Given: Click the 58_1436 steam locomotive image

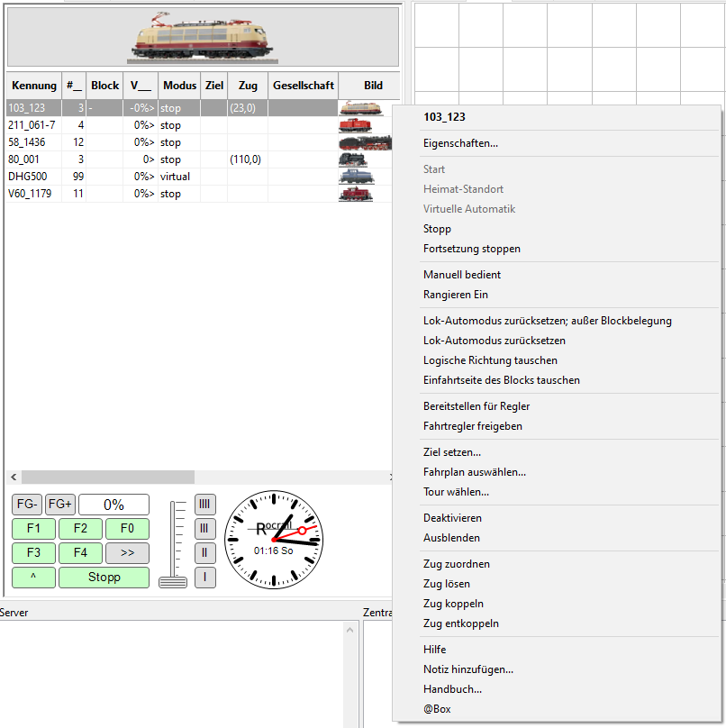Looking at the screenshot, I should pos(365,142).
